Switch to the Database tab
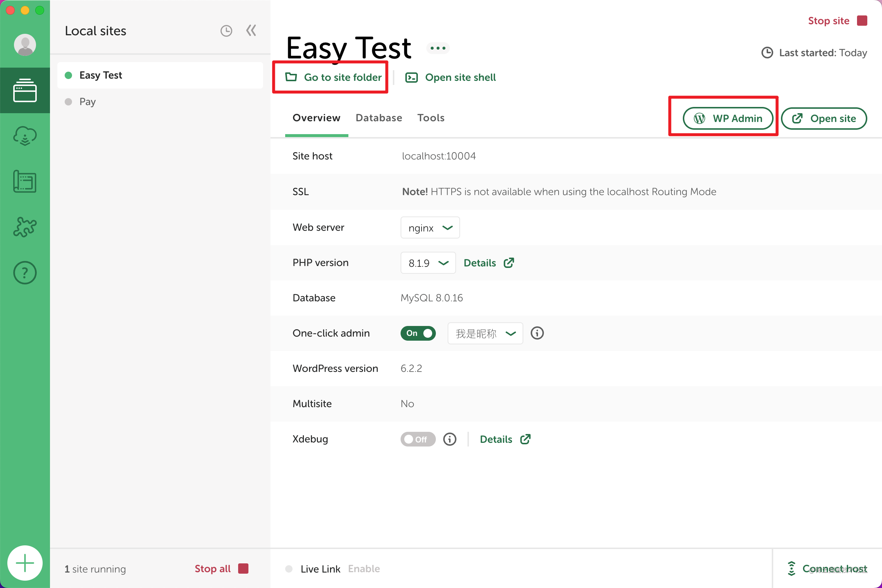This screenshot has height=588, width=882. [379, 118]
